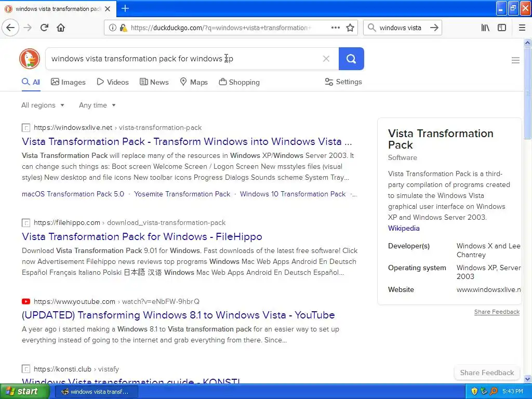The width and height of the screenshot is (532, 399).
Task: Click Share Feedback link under info panel
Action: click(497, 312)
